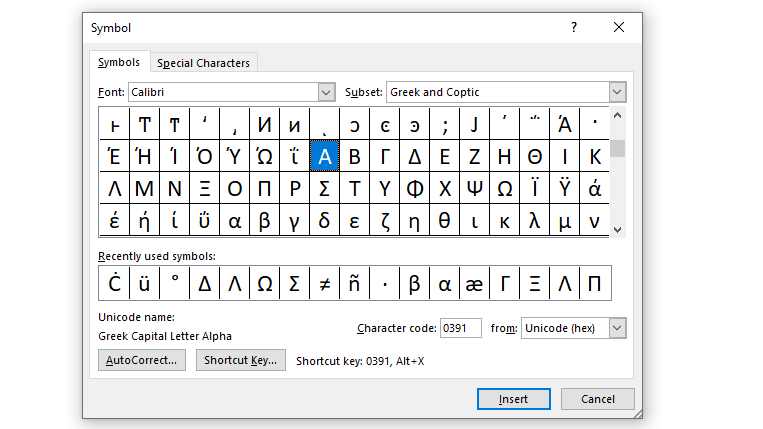
Task: Switch to the Special Characters tab
Action: (x=204, y=63)
